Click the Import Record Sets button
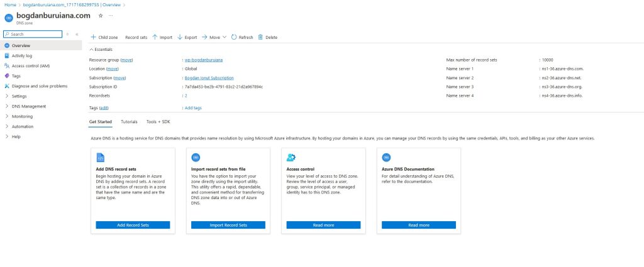 coord(228,225)
